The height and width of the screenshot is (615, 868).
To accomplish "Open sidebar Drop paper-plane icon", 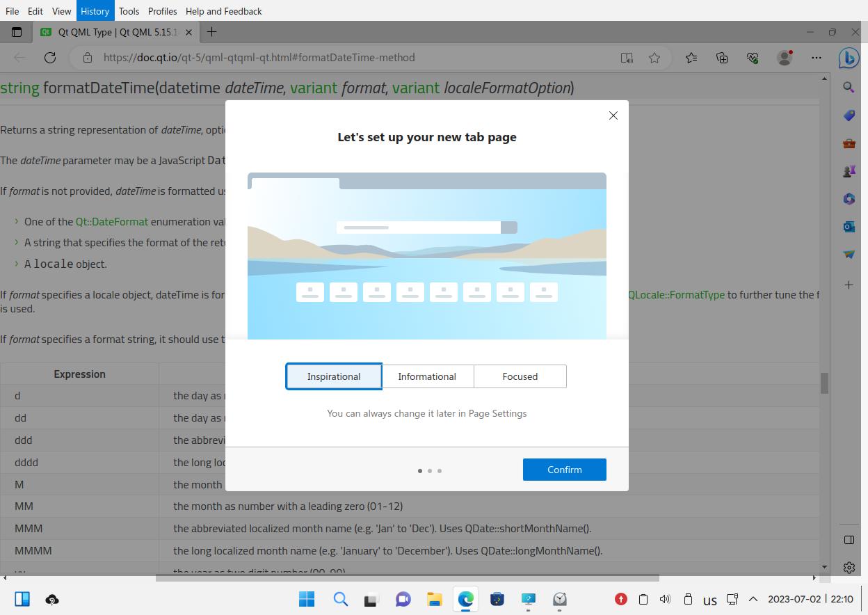I will [x=849, y=255].
